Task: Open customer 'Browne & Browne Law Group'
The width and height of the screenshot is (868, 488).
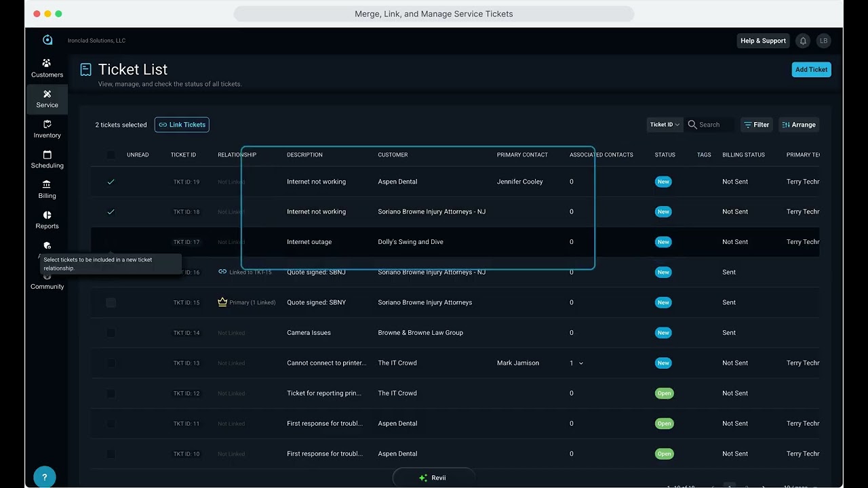Action: pos(420,333)
